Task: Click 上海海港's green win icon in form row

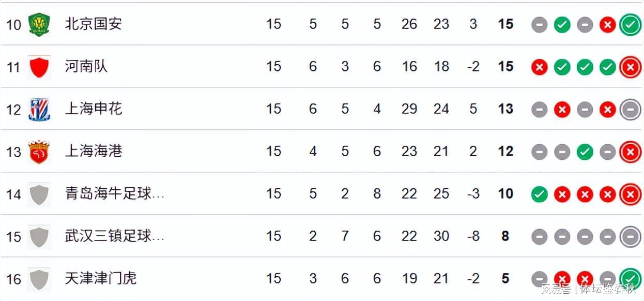Action: click(x=585, y=152)
